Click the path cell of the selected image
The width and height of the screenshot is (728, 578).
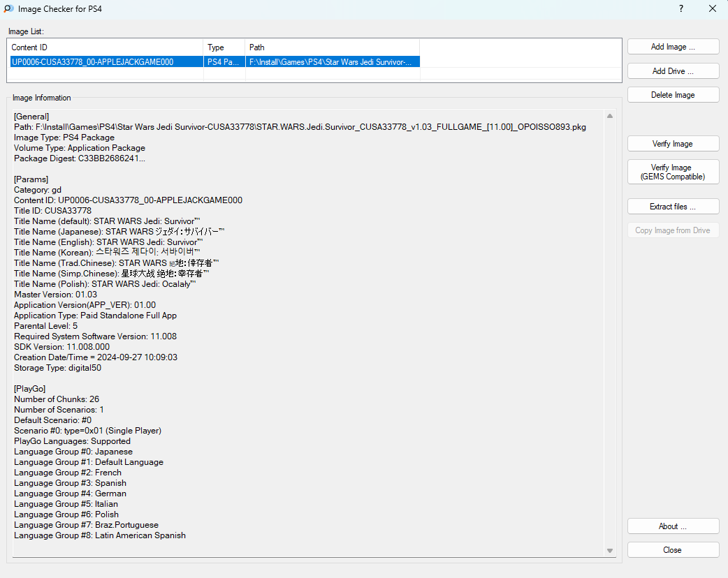(x=331, y=62)
